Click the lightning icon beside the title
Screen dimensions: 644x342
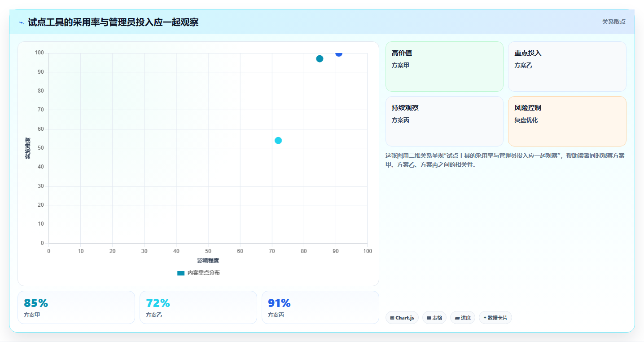22,22
